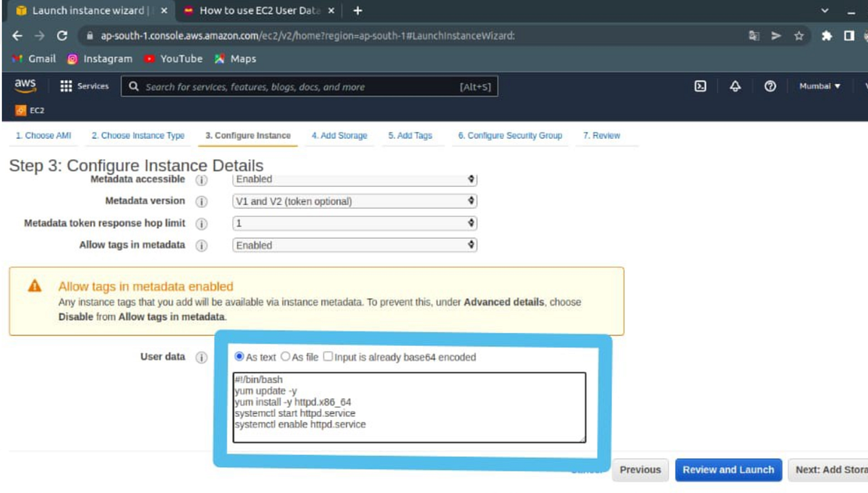Open the Mumbai region selector
This screenshot has height=493, width=868.
click(x=820, y=85)
